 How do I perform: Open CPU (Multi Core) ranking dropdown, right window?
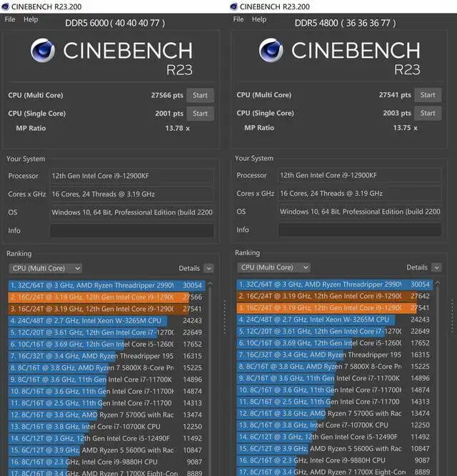click(x=273, y=267)
